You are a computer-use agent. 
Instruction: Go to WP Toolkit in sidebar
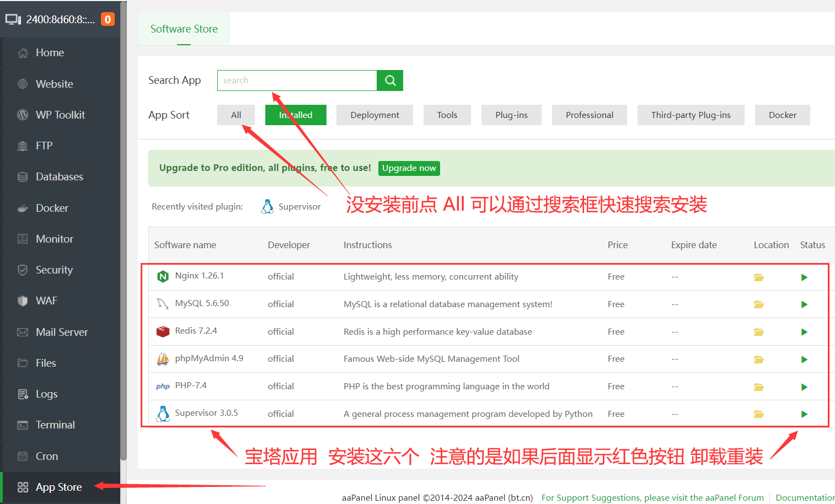coord(61,115)
